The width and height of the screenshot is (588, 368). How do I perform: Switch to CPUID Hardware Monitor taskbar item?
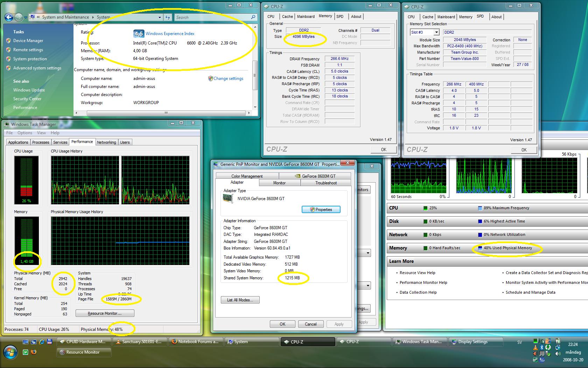coord(84,342)
